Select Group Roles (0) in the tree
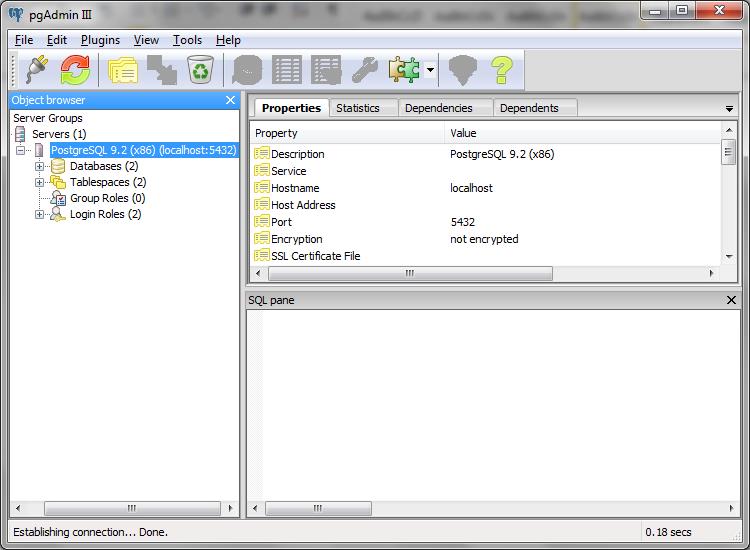 [107, 198]
